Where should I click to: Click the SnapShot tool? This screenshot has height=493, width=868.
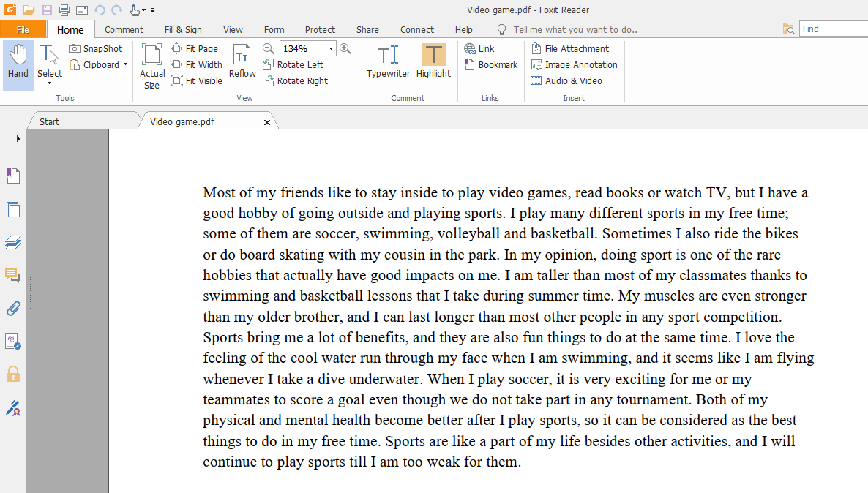point(96,48)
